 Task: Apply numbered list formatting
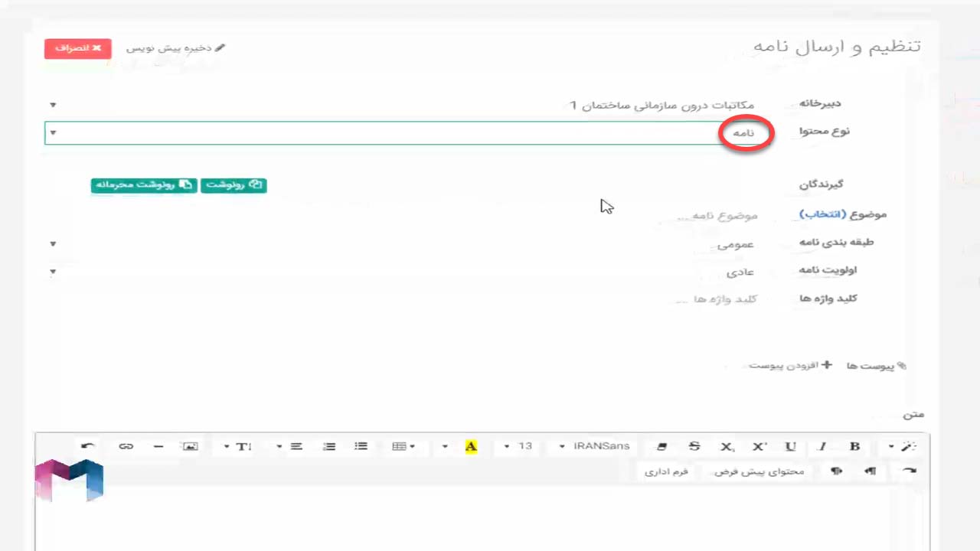329,446
